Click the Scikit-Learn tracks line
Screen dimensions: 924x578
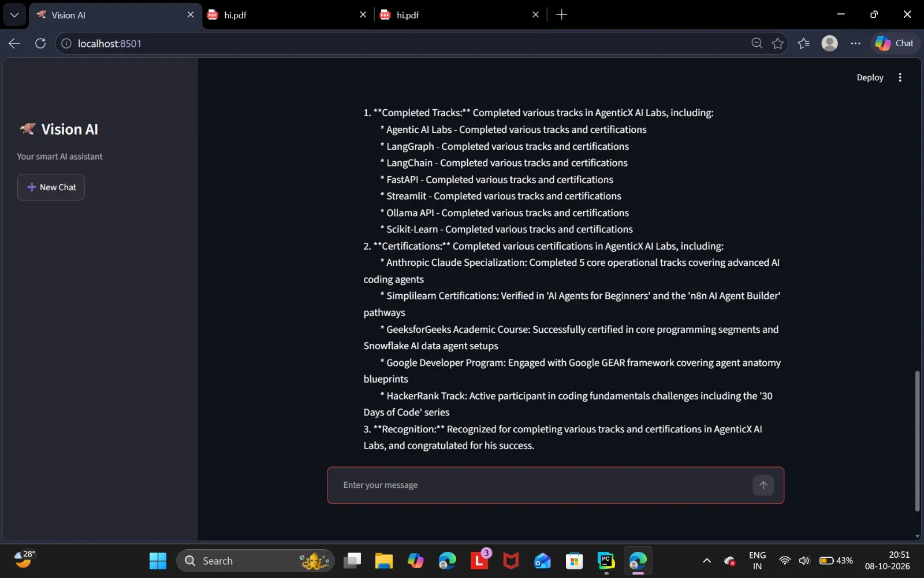coord(506,229)
